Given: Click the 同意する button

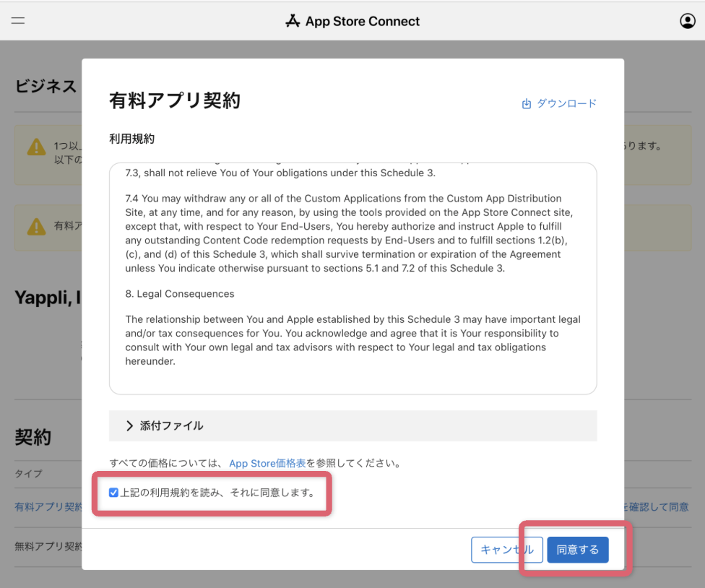Looking at the screenshot, I should [578, 550].
